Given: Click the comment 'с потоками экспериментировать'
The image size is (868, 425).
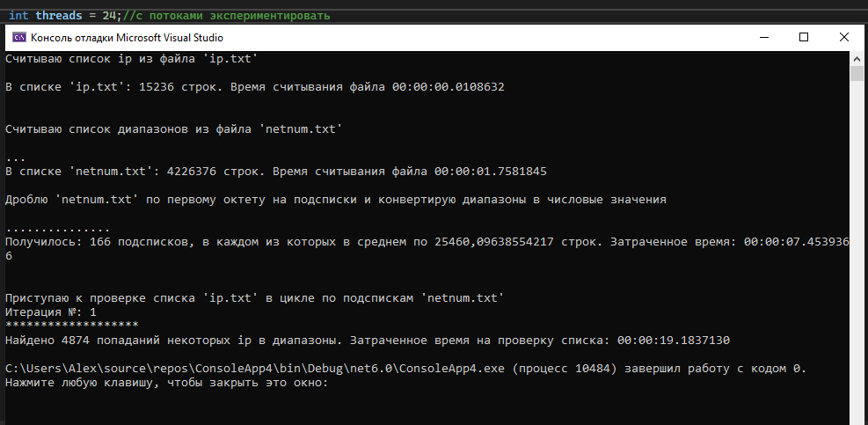Looking at the screenshot, I should tap(232, 16).
